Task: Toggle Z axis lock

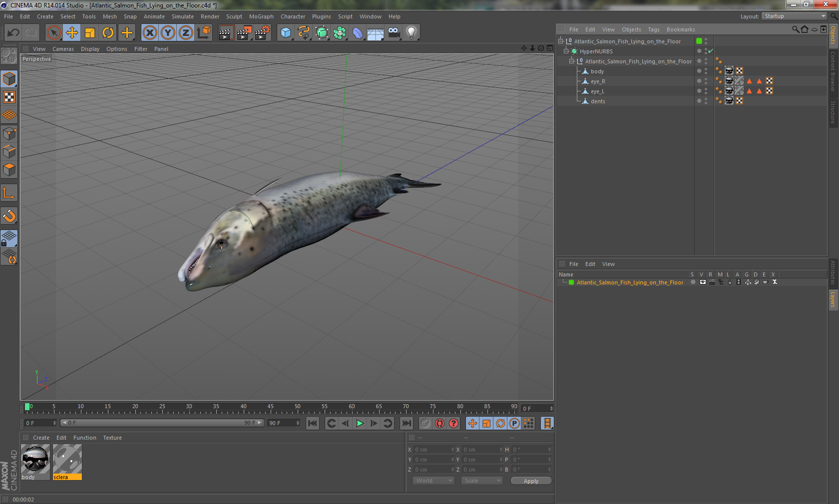Action: click(x=186, y=33)
